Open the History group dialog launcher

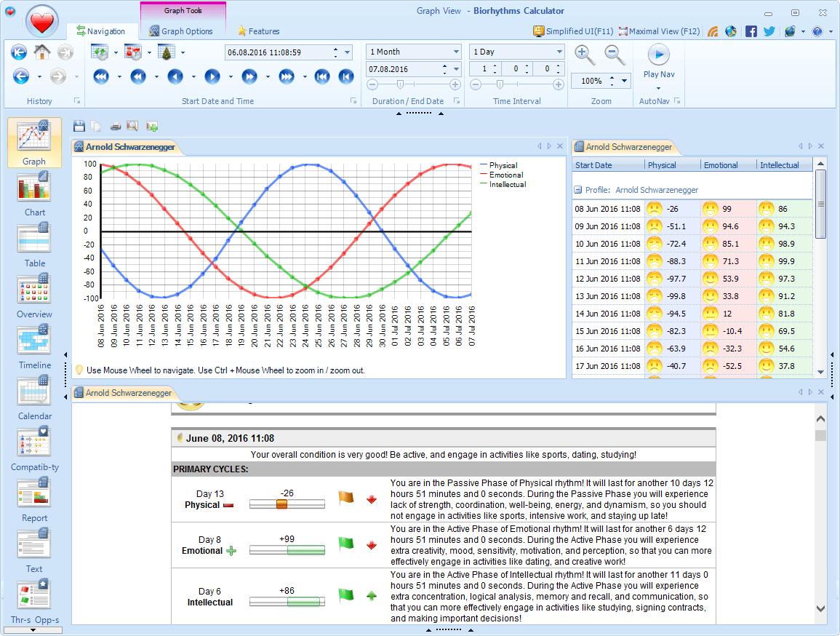pyautogui.click(x=77, y=100)
